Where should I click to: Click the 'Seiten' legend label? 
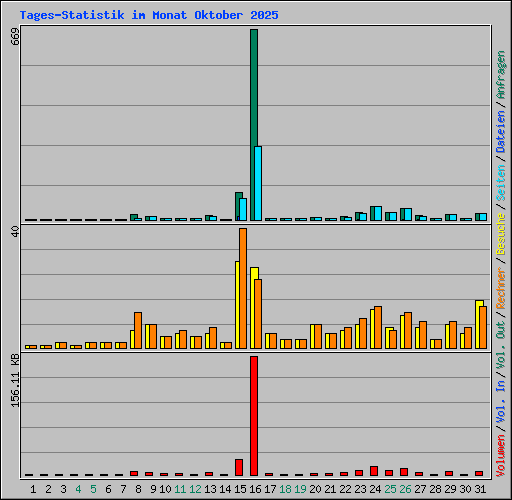point(501,183)
